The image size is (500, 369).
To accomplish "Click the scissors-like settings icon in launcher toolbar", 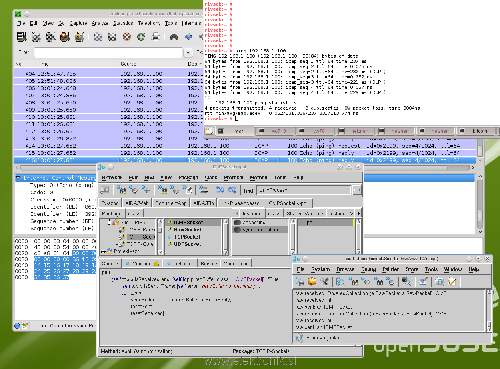I will (324, 282).
